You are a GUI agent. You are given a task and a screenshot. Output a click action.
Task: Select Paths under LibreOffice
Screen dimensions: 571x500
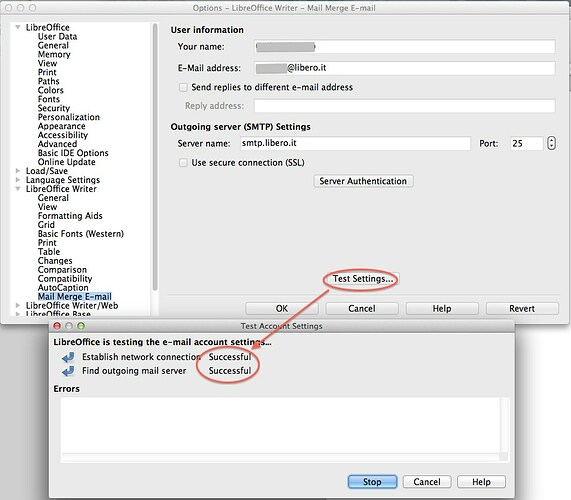coord(48,81)
